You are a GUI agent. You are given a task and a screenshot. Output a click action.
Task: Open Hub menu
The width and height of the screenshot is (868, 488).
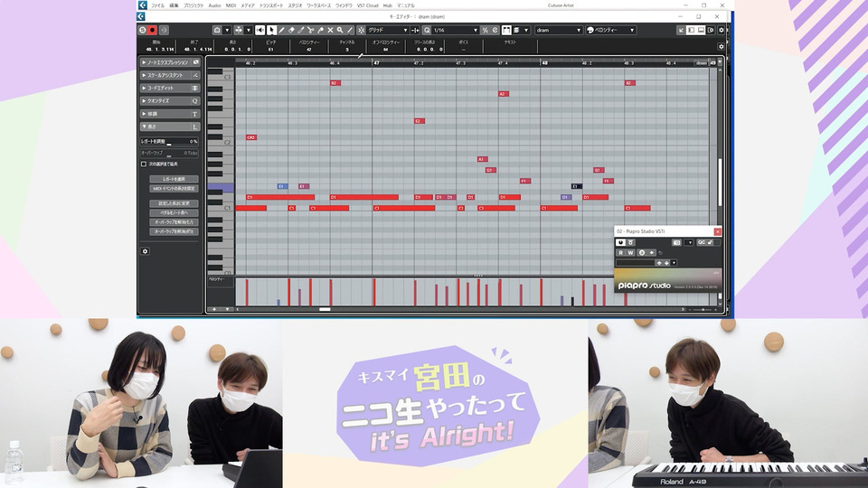click(x=388, y=5)
